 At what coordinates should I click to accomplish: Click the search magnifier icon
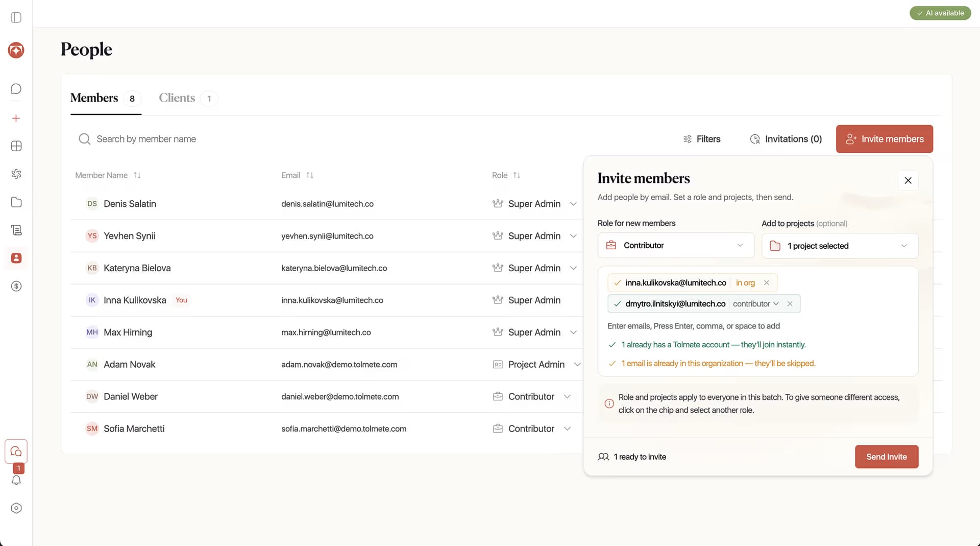(x=84, y=139)
